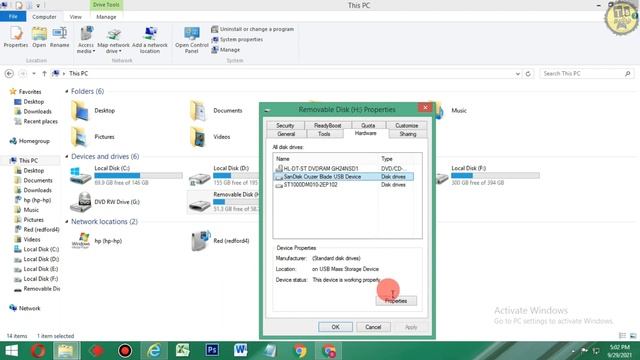The image size is (640, 360).
Task: Switch to Sharing tab in dialog
Action: pyautogui.click(x=408, y=134)
